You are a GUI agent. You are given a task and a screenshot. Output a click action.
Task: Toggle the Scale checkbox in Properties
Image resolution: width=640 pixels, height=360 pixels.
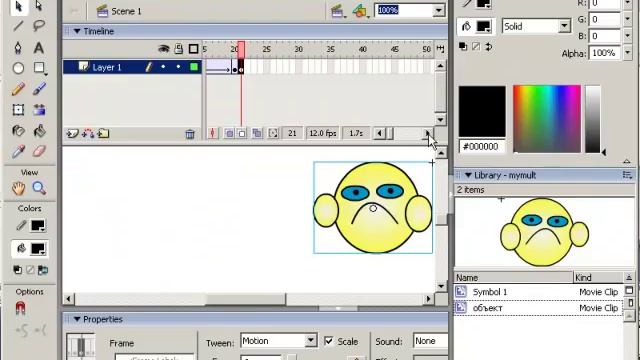(x=329, y=341)
